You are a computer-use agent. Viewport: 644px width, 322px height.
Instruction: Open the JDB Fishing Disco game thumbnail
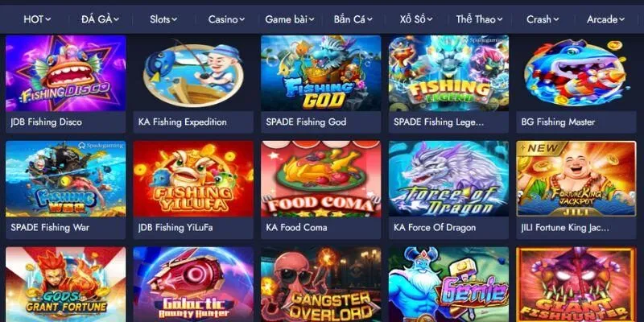tap(66, 73)
